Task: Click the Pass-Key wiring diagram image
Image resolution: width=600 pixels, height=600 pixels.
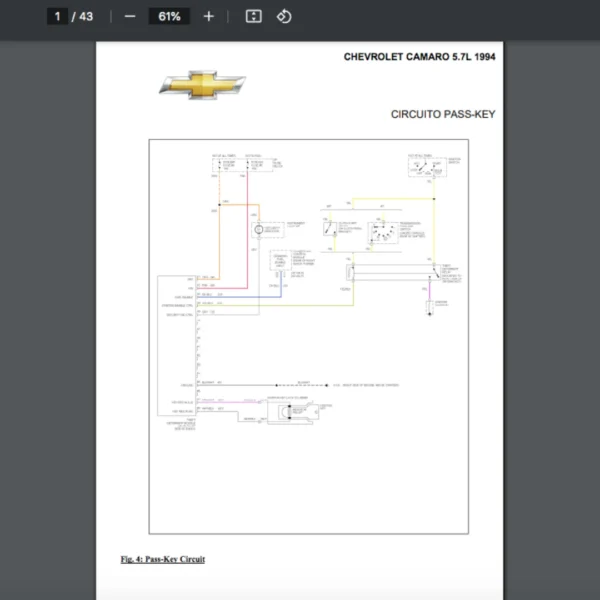Action: (x=308, y=336)
